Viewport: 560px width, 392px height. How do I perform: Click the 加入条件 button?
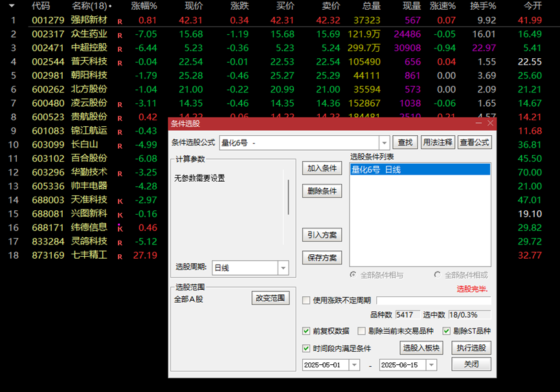[322, 168]
